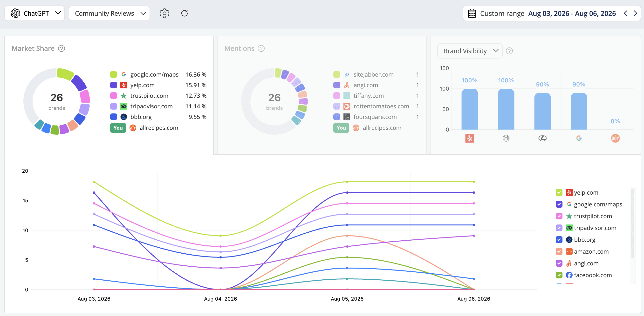644x316 pixels.
Task: Click the Yelp logo under the bar chart
Action: click(470, 138)
